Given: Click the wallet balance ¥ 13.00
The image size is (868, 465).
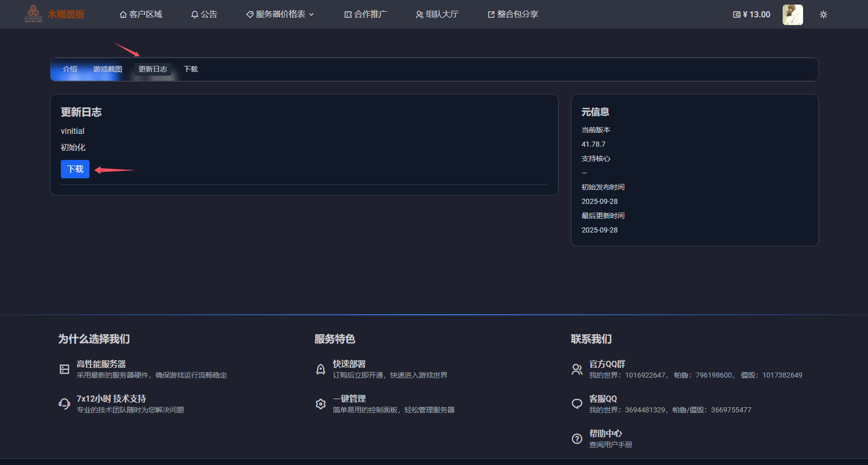Looking at the screenshot, I should click(751, 14).
